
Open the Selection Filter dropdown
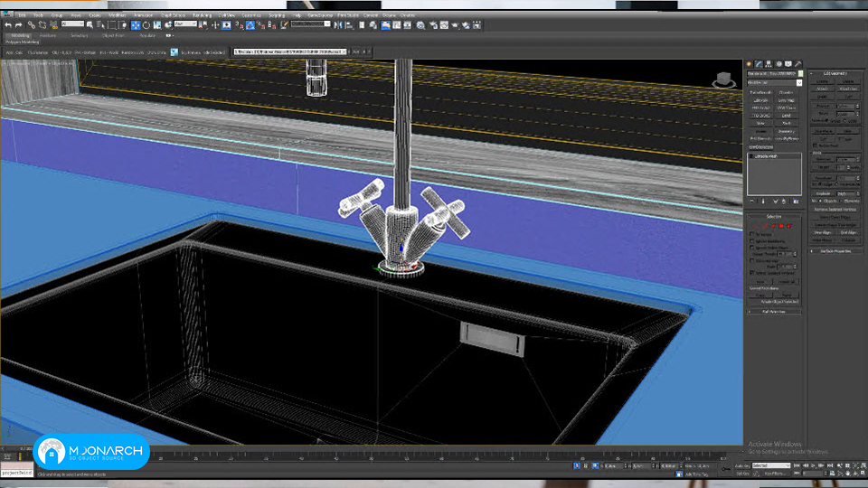click(72, 24)
